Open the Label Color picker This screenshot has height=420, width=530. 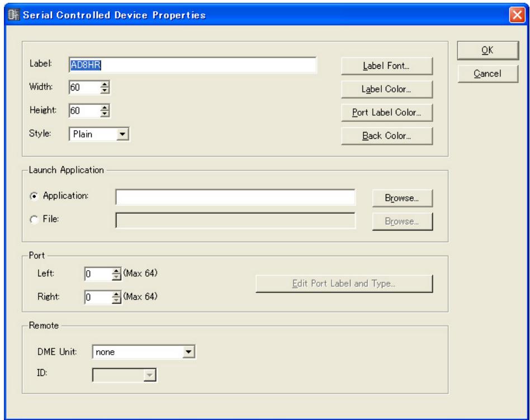pyautogui.click(x=387, y=89)
